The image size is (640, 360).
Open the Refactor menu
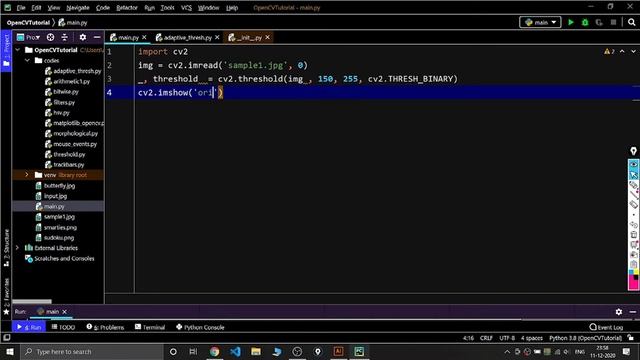(127, 7)
